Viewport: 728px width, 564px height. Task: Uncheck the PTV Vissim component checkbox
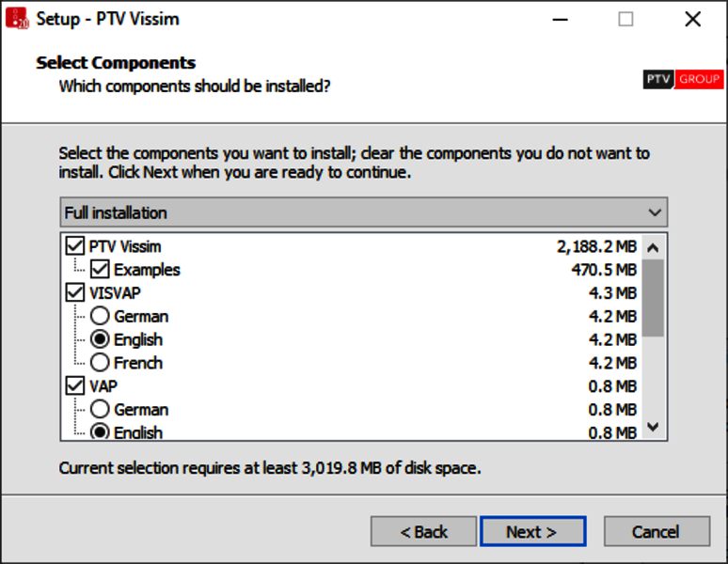click(x=75, y=246)
